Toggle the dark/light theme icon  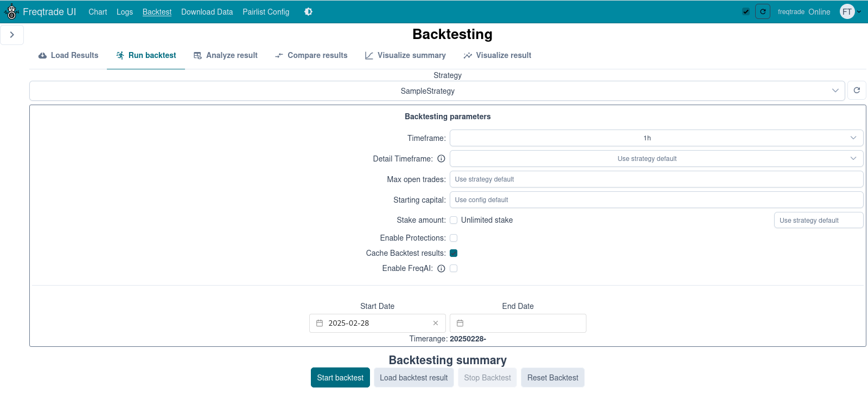[308, 12]
